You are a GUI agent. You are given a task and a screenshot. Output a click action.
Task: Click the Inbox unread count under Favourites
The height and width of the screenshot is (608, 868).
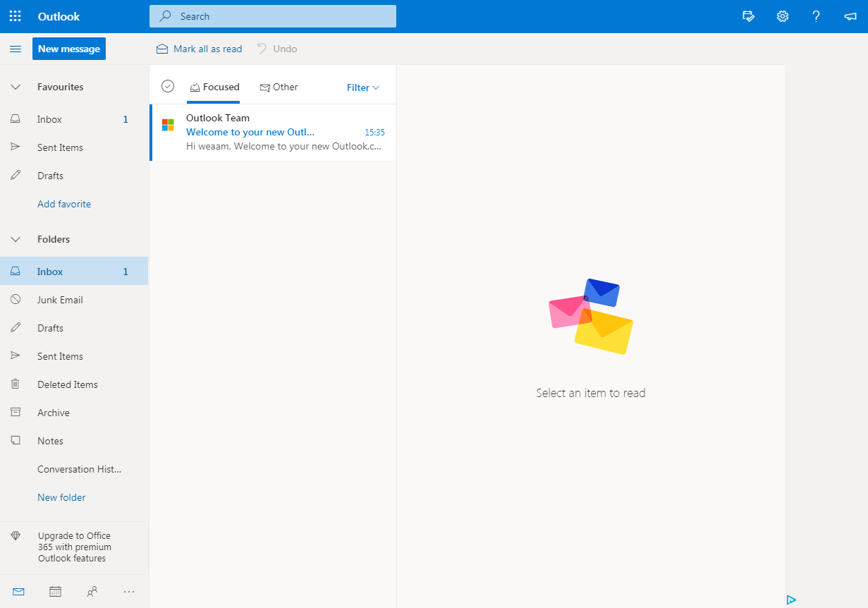click(126, 119)
